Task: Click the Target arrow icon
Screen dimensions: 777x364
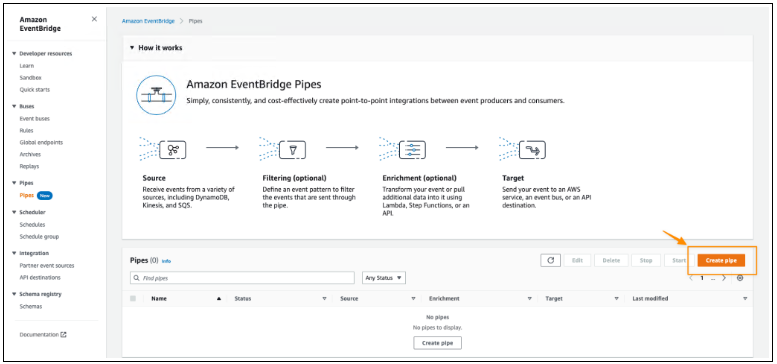Action: (x=532, y=149)
